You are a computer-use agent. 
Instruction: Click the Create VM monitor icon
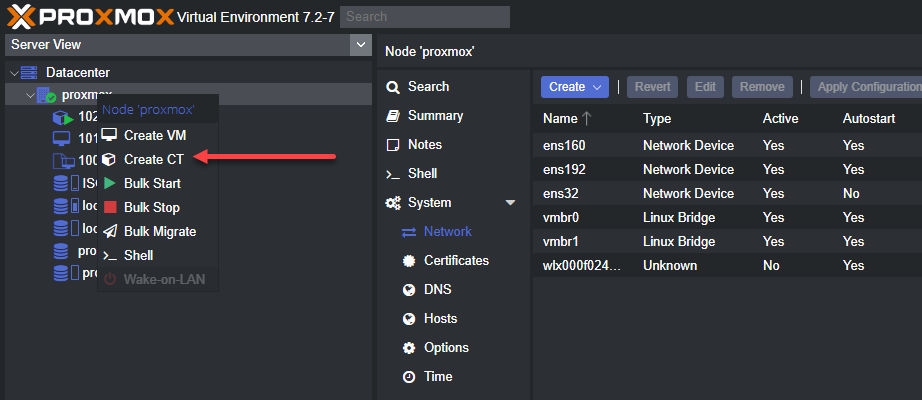[109, 135]
